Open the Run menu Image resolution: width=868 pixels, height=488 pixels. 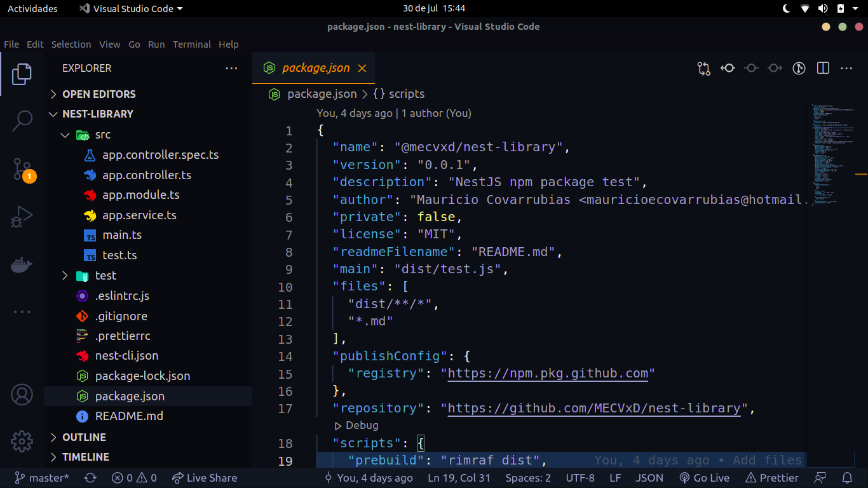pyautogui.click(x=156, y=44)
